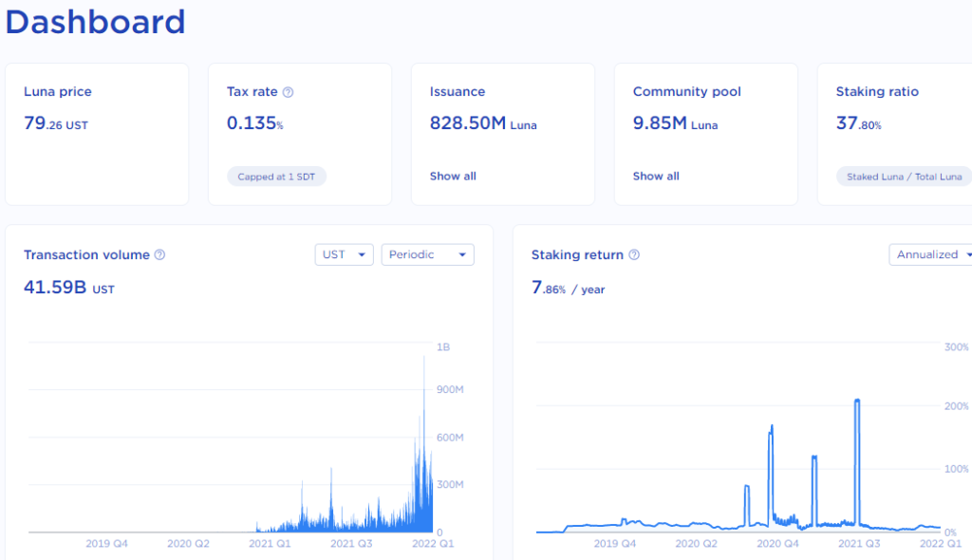Click the Transaction volume help icon
This screenshot has height=560, width=972.
click(159, 254)
